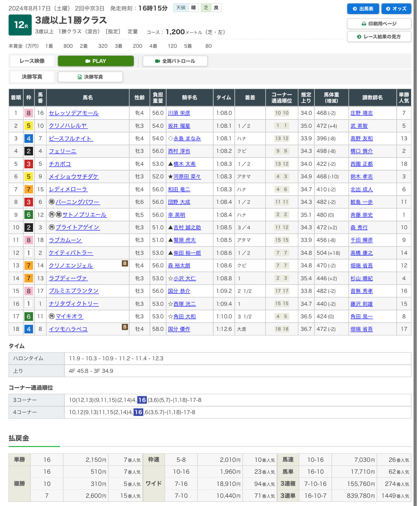Open jockey 国分 優作
This screenshot has width=420, height=506.
[x=179, y=329]
